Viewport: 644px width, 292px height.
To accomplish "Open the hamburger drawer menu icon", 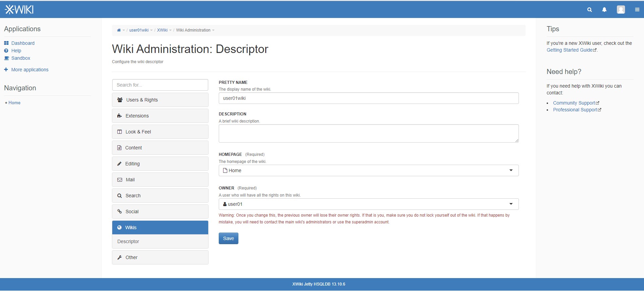I will [x=637, y=10].
